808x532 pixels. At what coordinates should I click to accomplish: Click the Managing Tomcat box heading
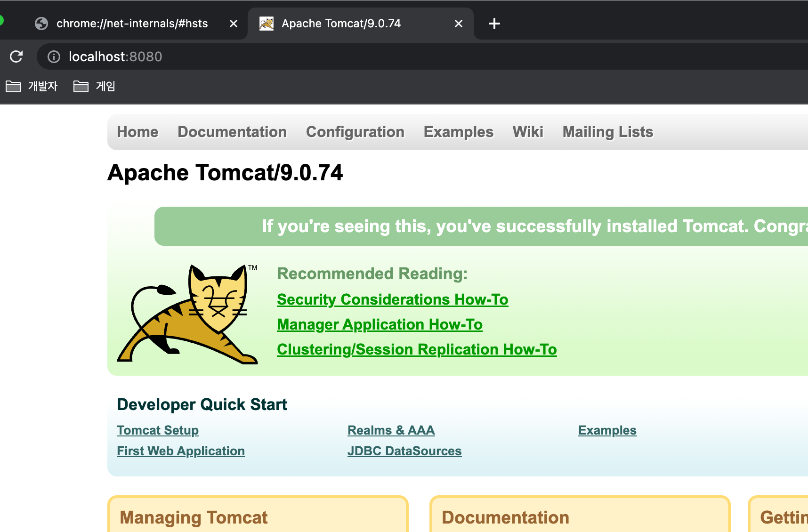pos(194,517)
